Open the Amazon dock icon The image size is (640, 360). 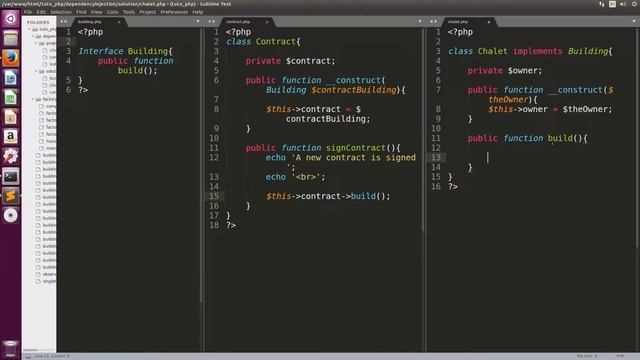11,136
